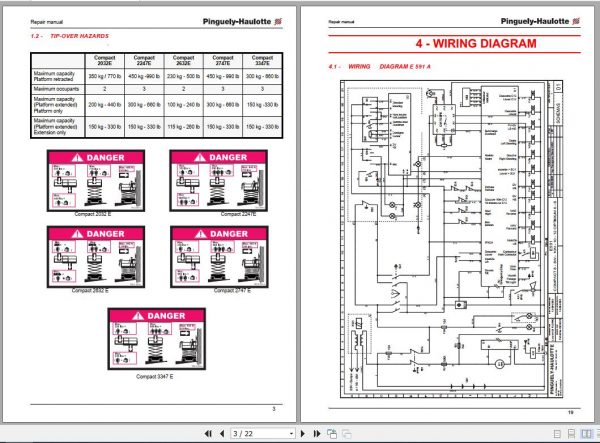Switch to single page view
Screen dimensions: 600x443
click(558, 434)
